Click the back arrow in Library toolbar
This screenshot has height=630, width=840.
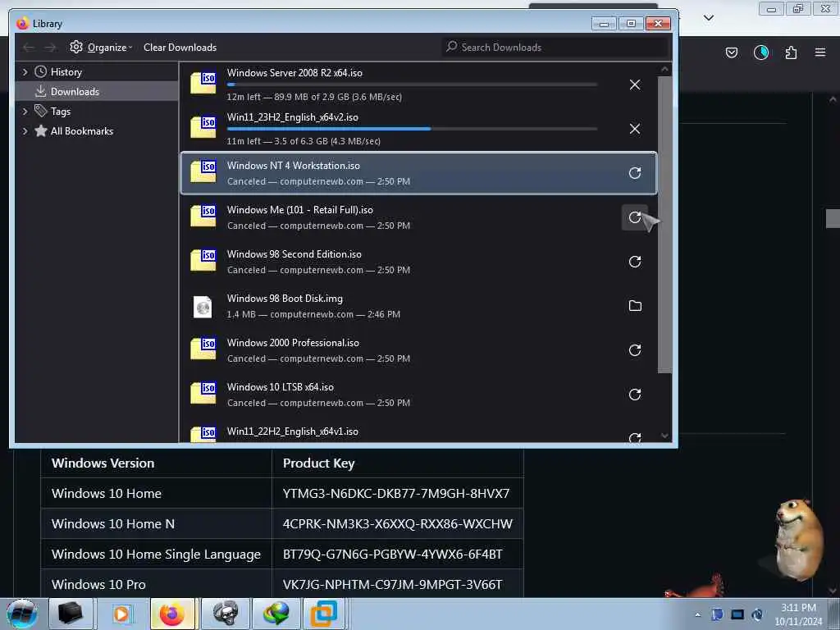click(29, 48)
